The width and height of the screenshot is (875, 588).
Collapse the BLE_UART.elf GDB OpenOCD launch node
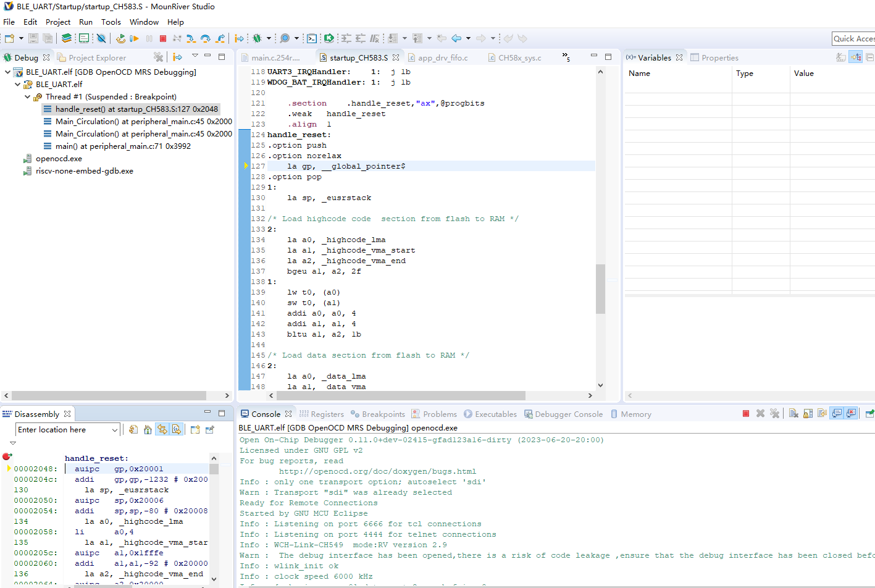(x=7, y=72)
